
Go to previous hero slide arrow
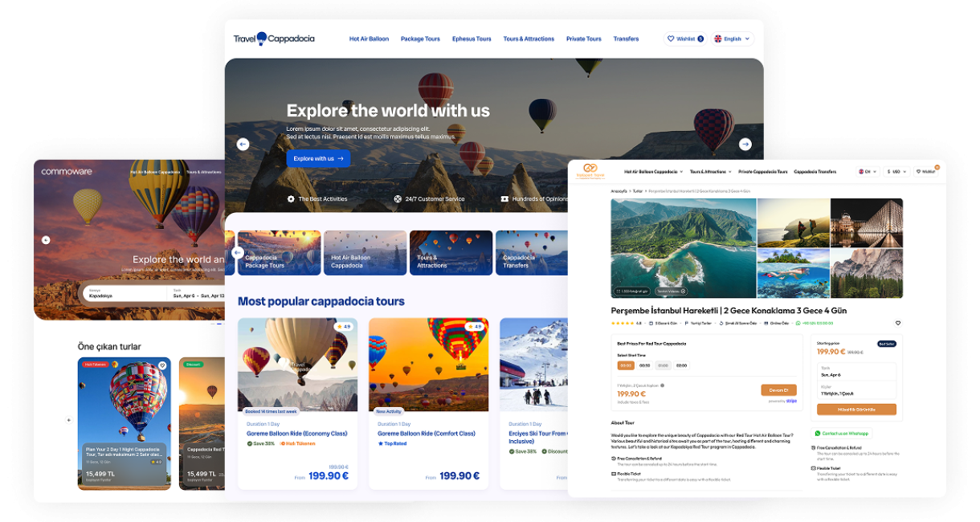(x=243, y=145)
